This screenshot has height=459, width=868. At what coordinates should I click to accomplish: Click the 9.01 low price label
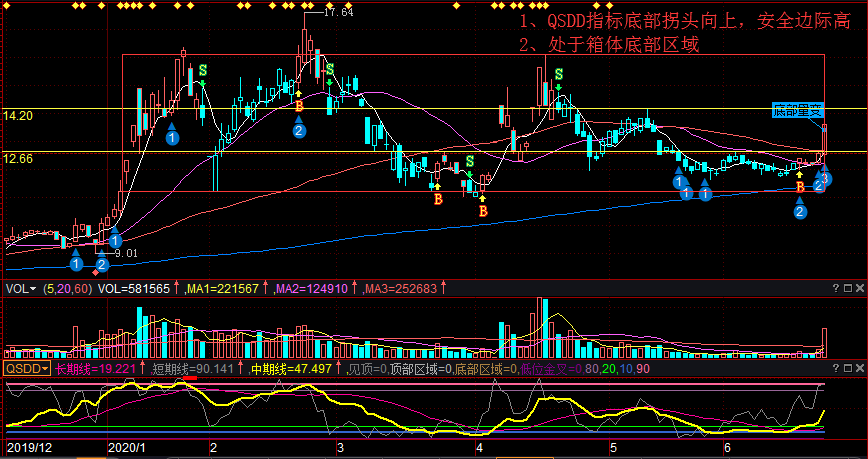[126, 254]
